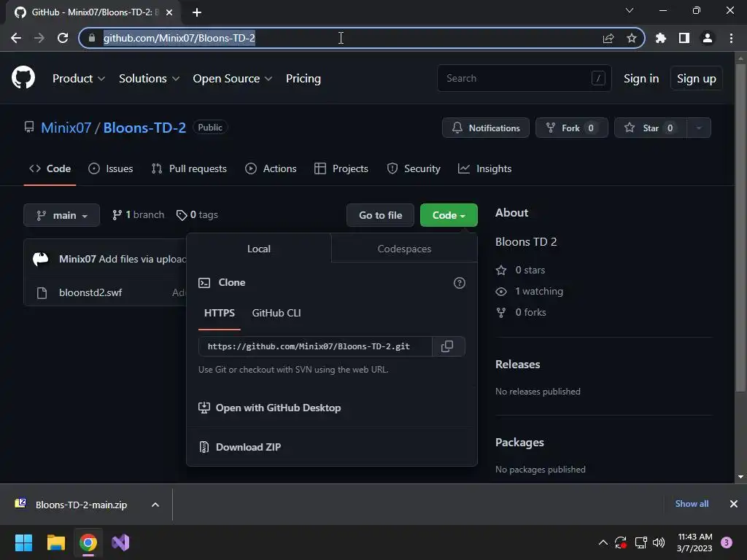The width and height of the screenshot is (747, 560).
Task: Show hidden system tray icons
Action: [x=603, y=542]
